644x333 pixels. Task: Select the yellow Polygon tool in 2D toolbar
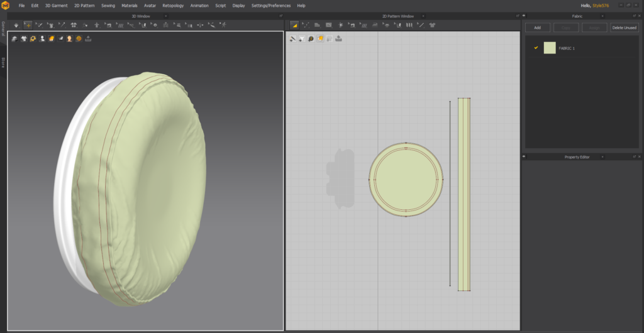point(294,25)
